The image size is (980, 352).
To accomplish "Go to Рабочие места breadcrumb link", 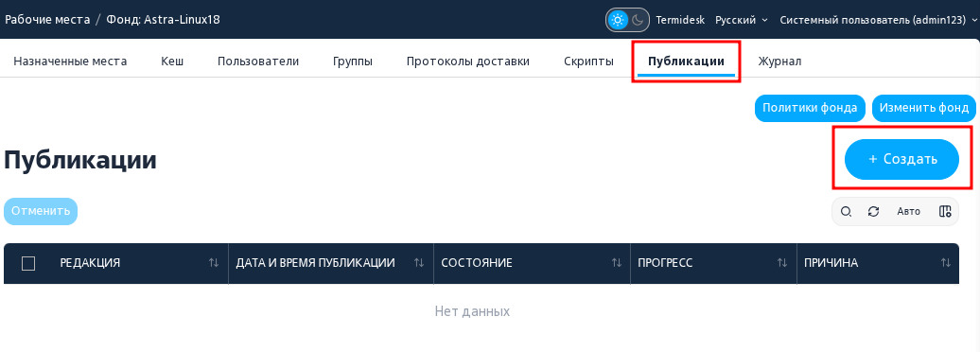I will pos(47,19).
